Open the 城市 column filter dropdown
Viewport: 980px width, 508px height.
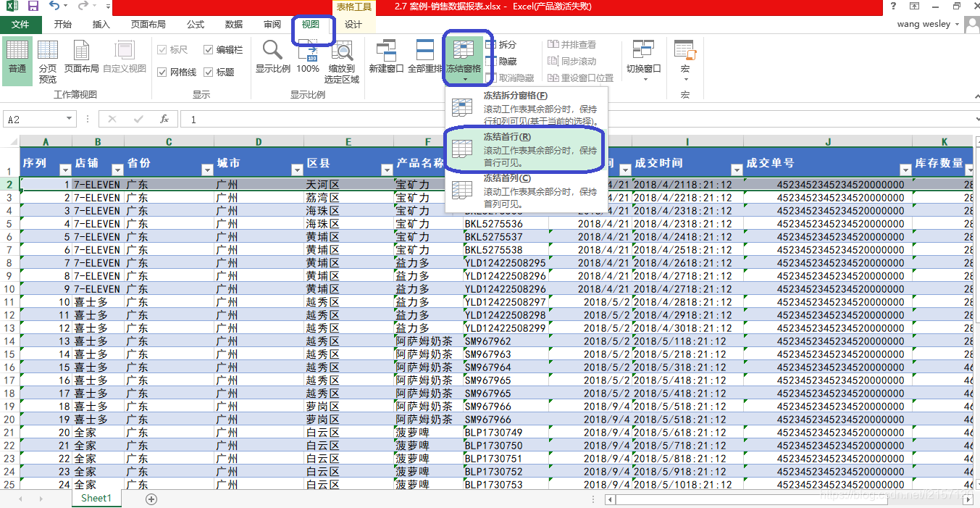click(297, 170)
